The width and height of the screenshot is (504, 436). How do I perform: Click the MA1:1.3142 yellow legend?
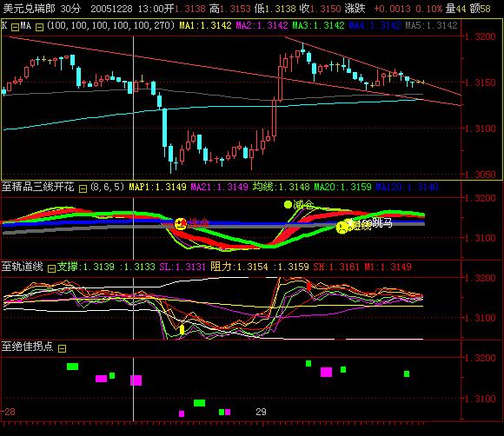click(205, 25)
